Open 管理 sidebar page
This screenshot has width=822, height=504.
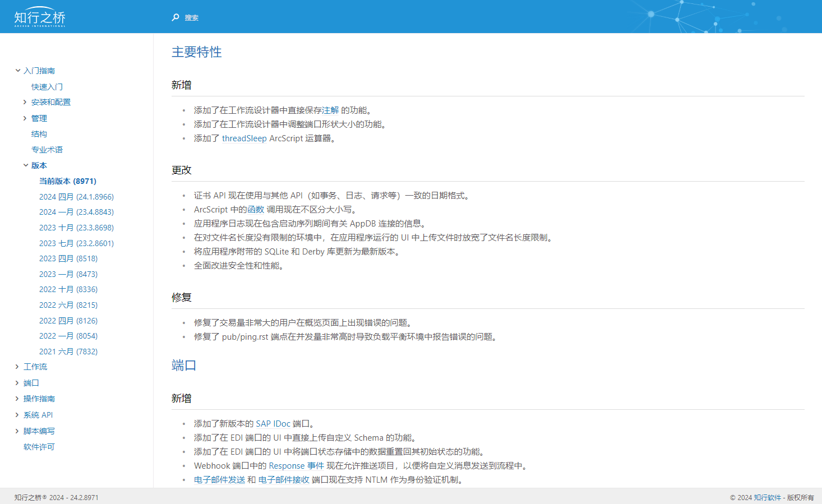pos(39,118)
